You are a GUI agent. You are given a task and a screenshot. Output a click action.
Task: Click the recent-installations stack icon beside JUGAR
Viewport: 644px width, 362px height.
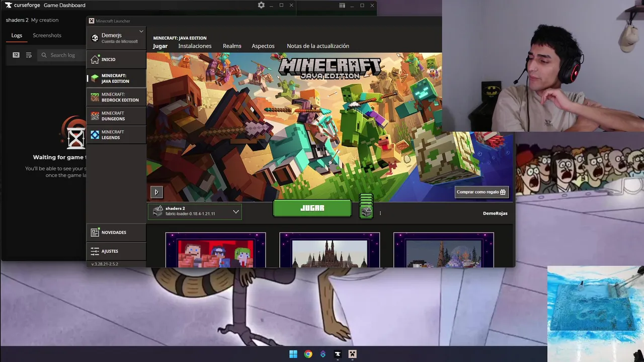(x=366, y=206)
